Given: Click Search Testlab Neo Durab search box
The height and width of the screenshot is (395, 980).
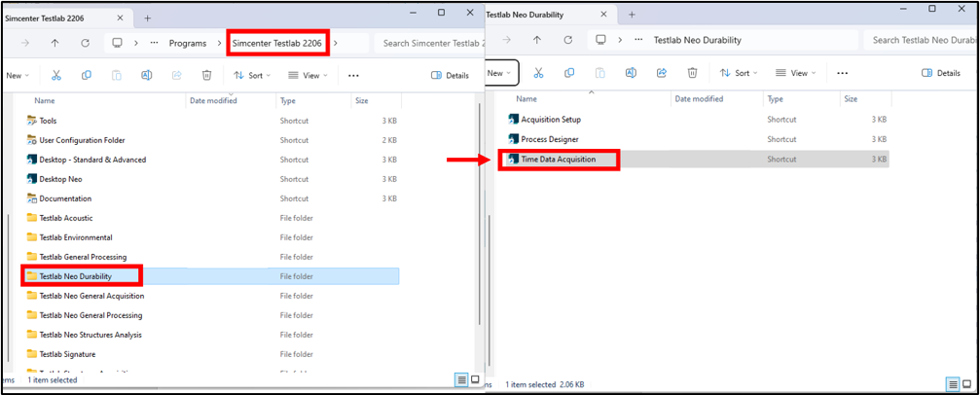Looking at the screenshot, I should click(x=922, y=39).
